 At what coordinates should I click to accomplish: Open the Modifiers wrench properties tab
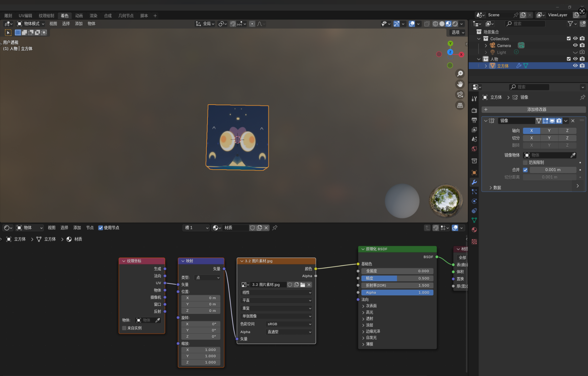point(474,182)
